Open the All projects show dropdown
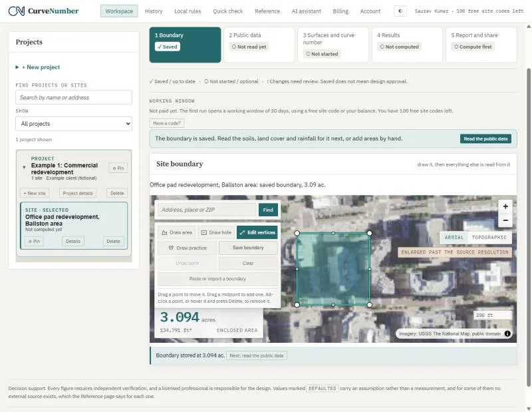Viewport: 532px width, 412px height. point(74,124)
